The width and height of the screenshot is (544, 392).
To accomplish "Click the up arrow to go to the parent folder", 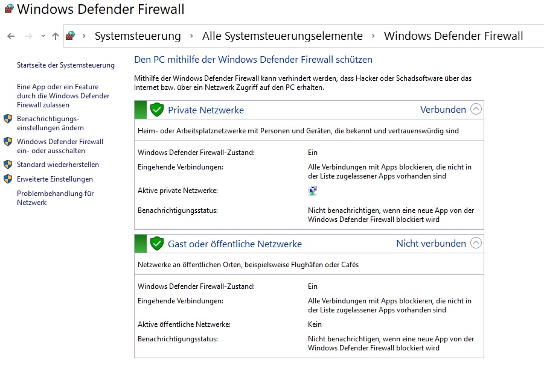I will [x=56, y=36].
